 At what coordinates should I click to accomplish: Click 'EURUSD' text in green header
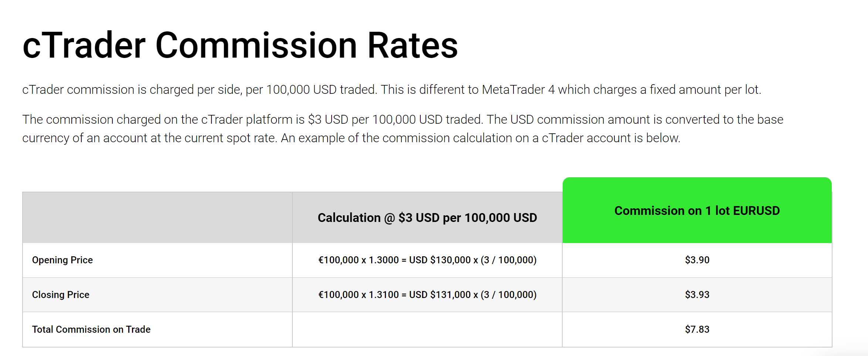(x=756, y=210)
